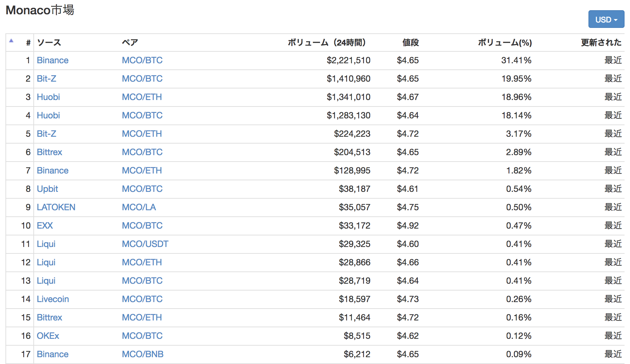630x364 pixels.
Task: Sort table by ペア column header
Action: point(130,43)
